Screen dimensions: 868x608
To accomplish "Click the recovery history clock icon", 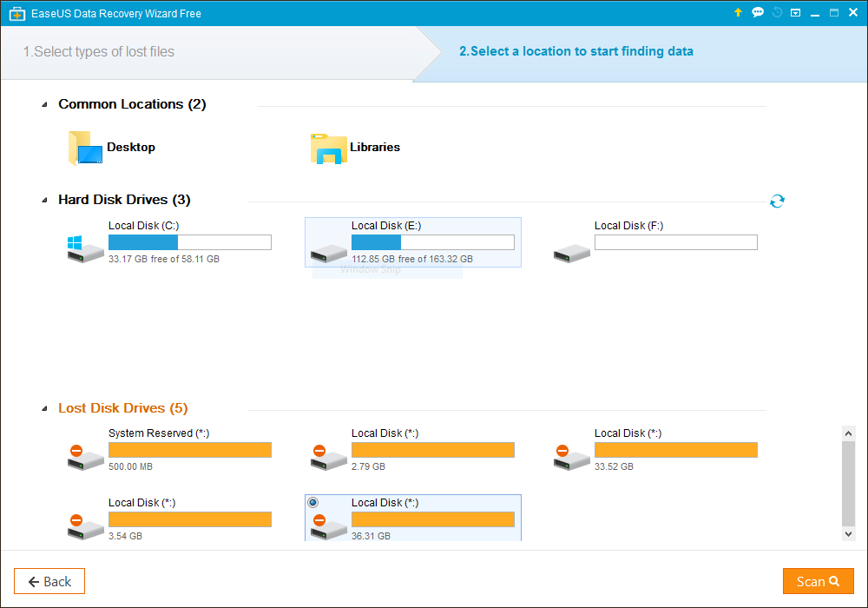I will pos(777,12).
